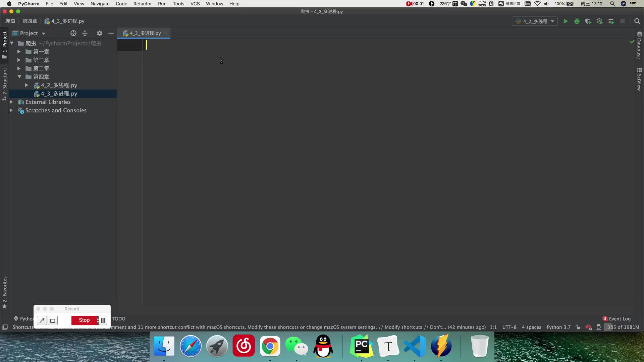Click the memory indicator 385 of 1981M

tap(623, 327)
